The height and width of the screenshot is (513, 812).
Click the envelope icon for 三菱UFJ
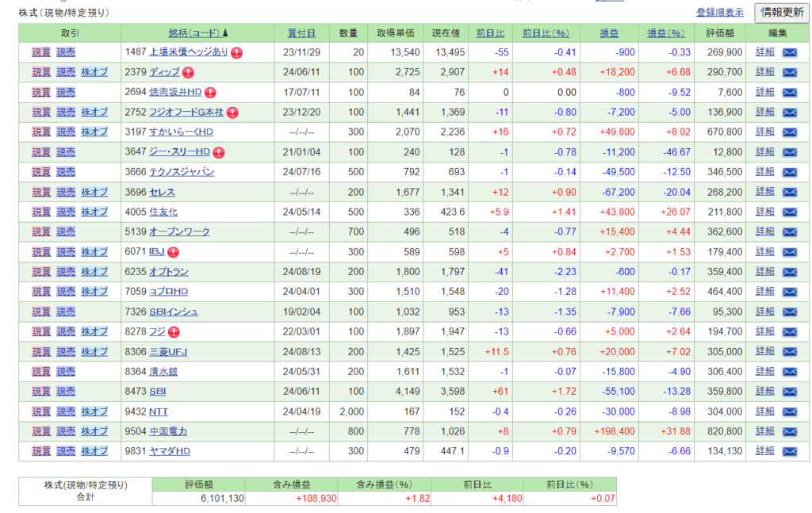tap(789, 351)
